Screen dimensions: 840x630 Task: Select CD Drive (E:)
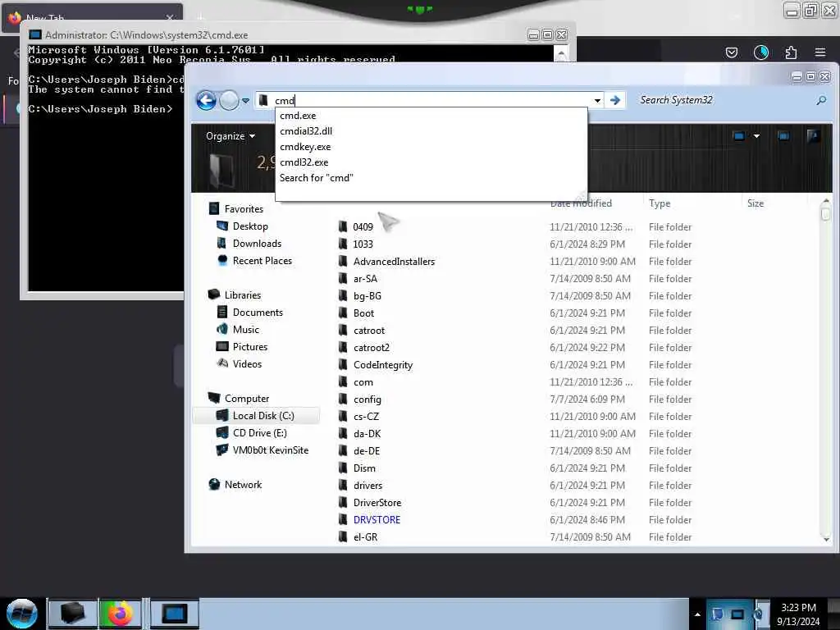click(x=259, y=433)
